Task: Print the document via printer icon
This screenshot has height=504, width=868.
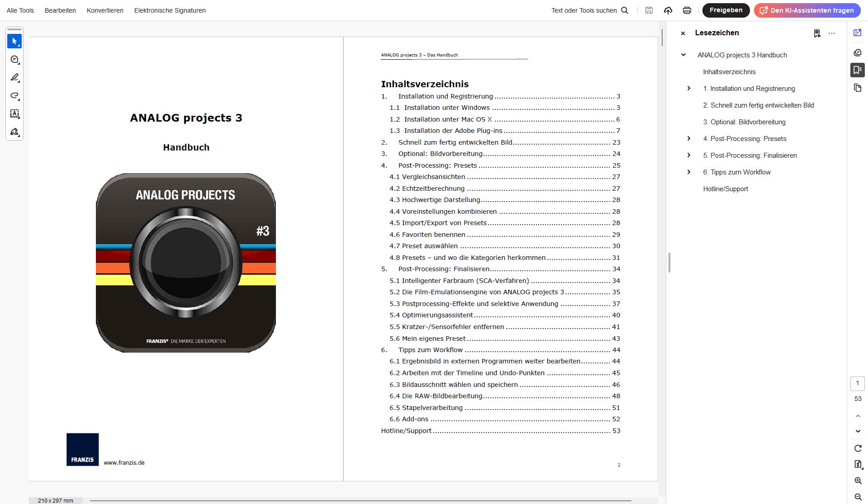Action: (x=687, y=10)
